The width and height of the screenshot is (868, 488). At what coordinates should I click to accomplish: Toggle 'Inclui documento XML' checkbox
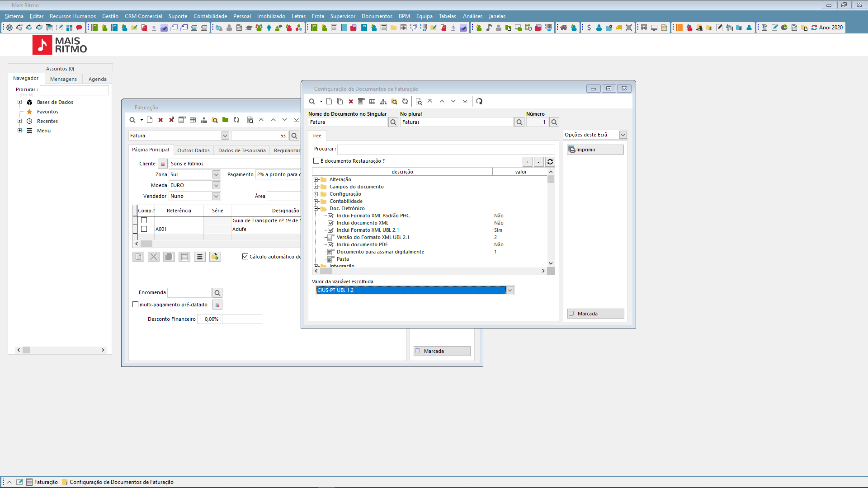(331, 223)
